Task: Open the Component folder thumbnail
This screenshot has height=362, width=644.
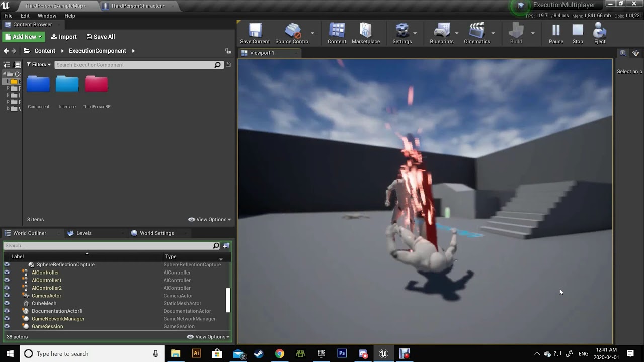Action: (x=39, y=84)
